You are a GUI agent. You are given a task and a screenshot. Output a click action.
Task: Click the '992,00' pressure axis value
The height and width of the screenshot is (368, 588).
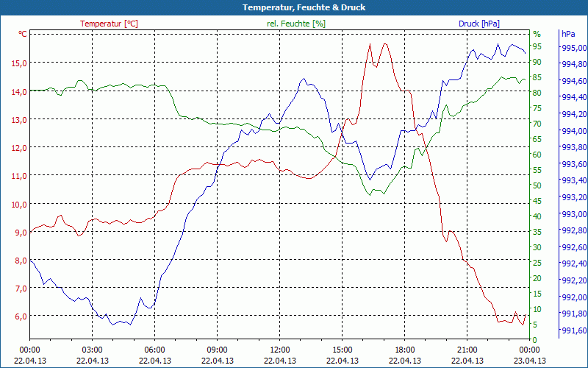point(574,297)
